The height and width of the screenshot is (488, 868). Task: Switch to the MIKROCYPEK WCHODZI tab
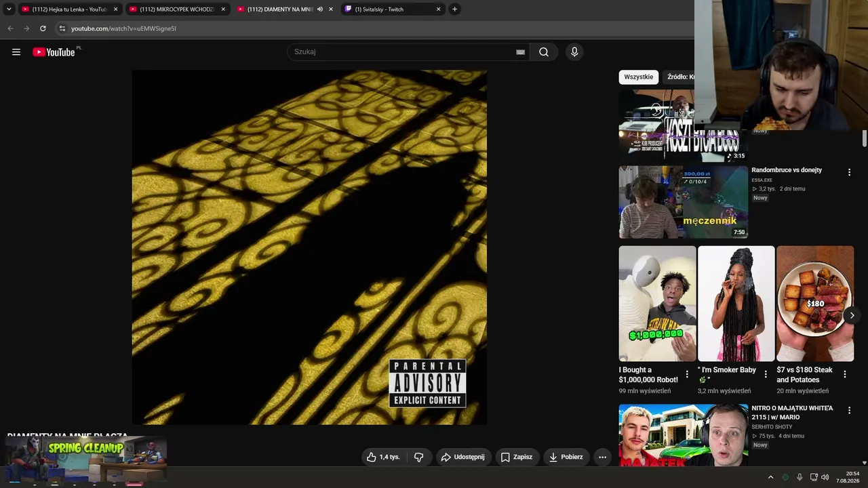177,9
